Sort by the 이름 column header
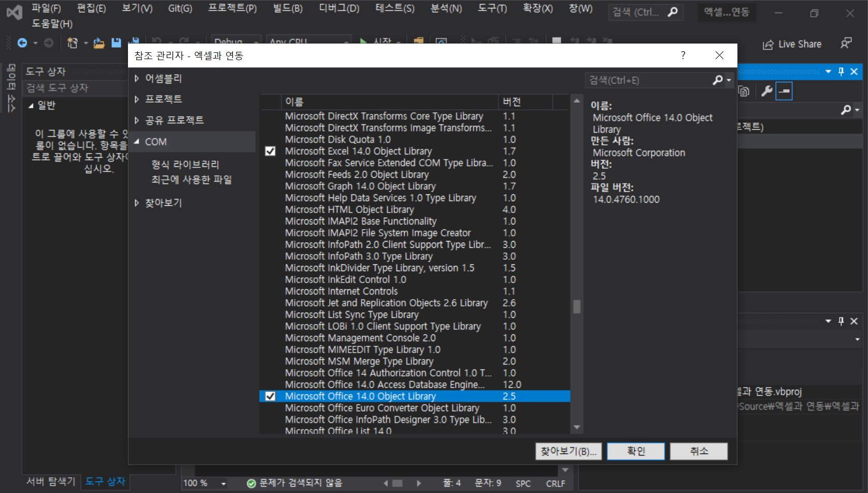The image size is (868, 493). click(390, 102)
